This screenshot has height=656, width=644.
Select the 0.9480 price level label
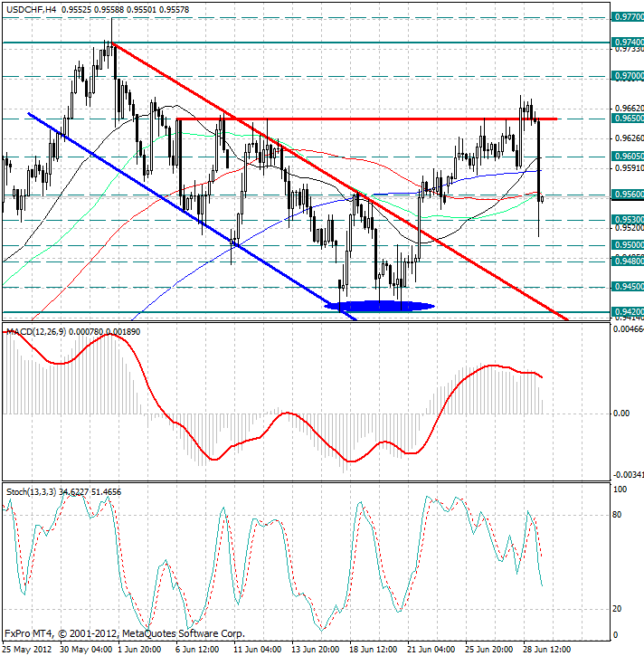628,261
